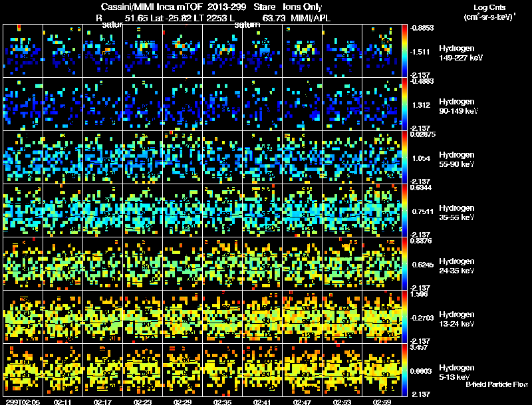The width and height of the screenshot is (532, 405).
Task: Select the Hydrogen 13-24 keV panel at 02:29
Action: 182,317
